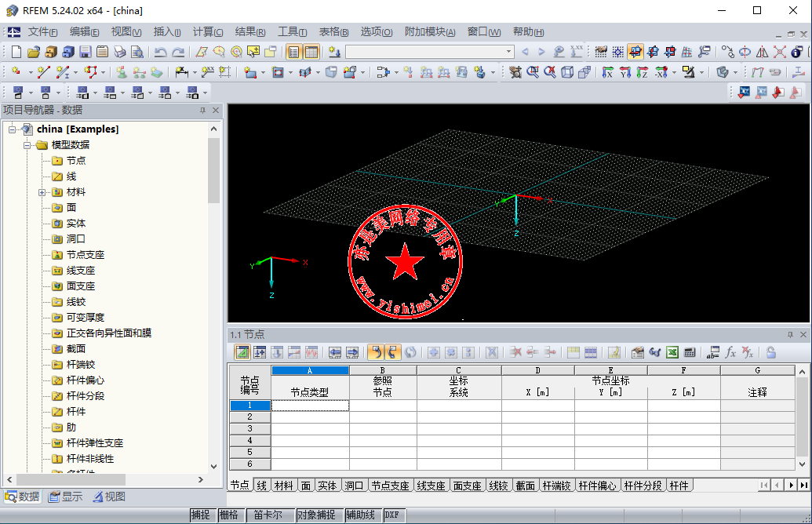Click the scroll-to-last-tab arrow button

coord(803,485)
